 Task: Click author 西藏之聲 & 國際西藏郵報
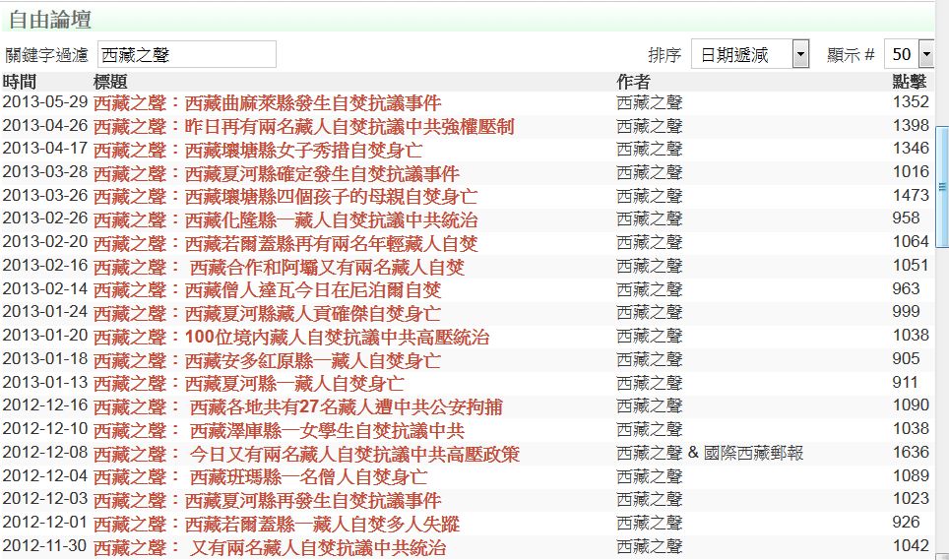710,453
